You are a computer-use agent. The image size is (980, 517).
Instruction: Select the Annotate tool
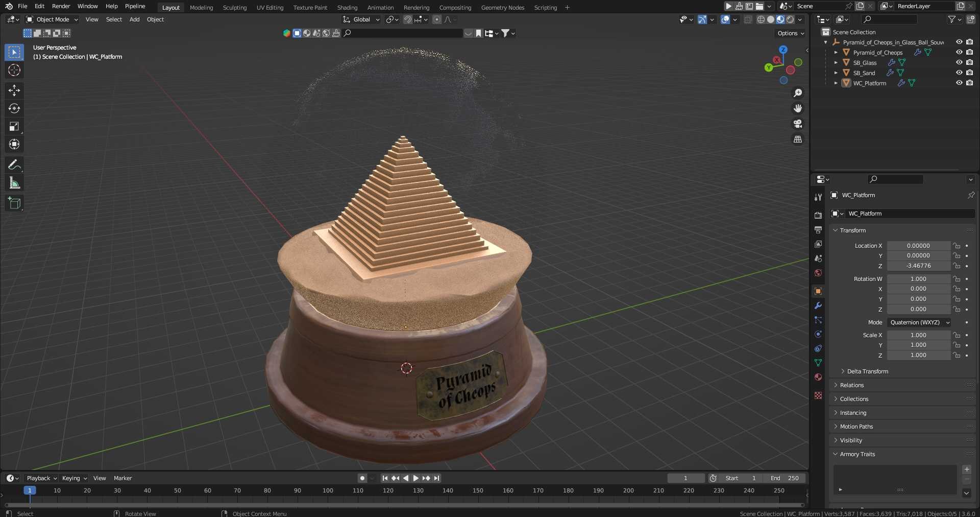click(x=14, y=165)
